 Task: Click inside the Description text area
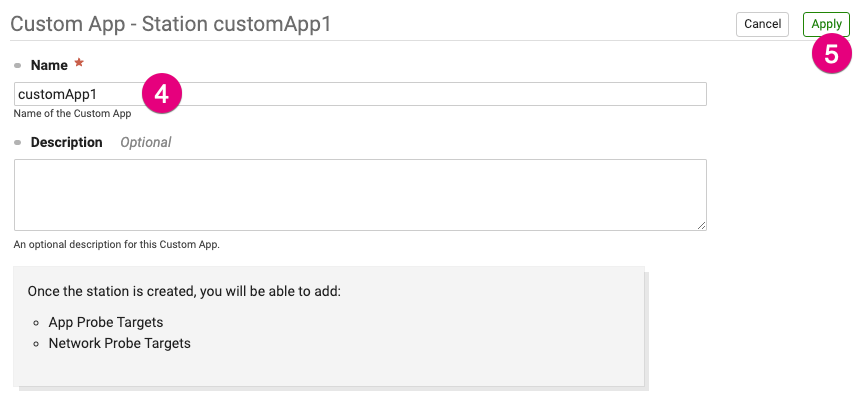tap(360, 195)
